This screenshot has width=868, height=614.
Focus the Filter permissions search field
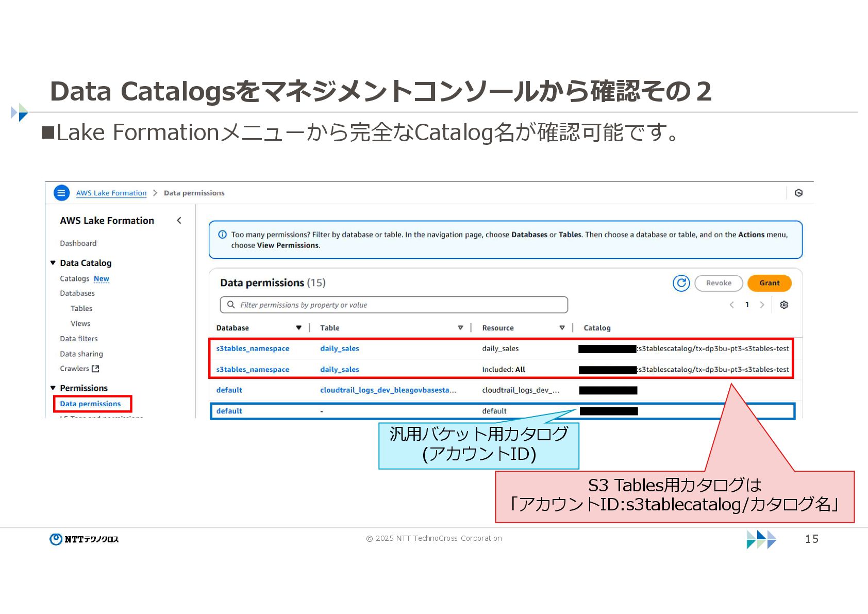tap(394, 305)
